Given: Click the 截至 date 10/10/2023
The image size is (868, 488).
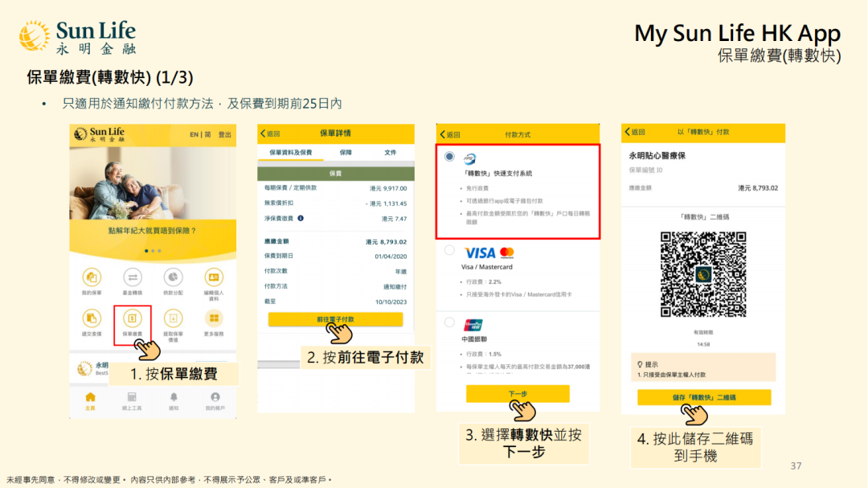Looking at the screenshot, I should [x=391, y=301].
